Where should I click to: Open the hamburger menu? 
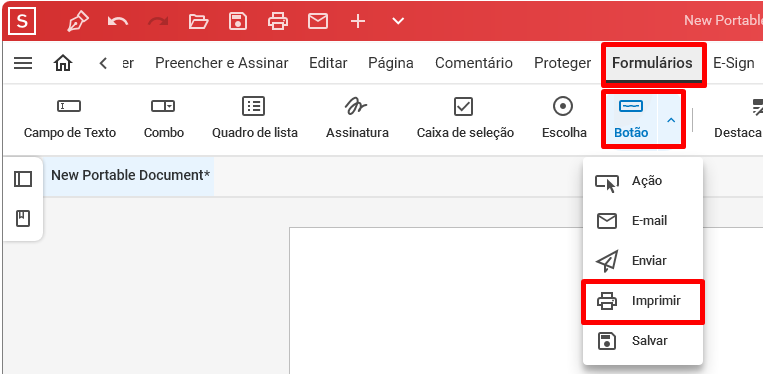23,63
